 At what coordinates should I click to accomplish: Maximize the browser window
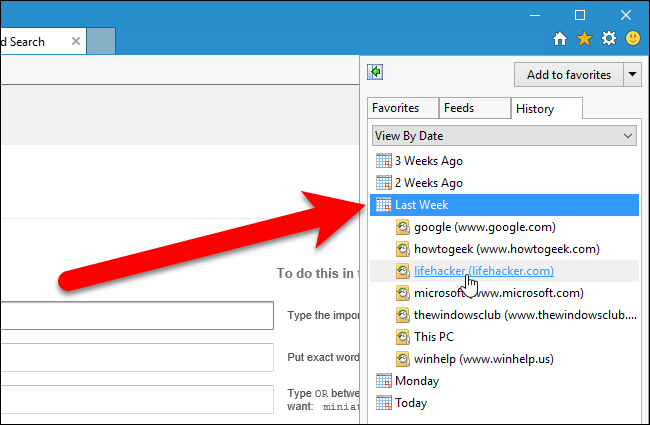point(580,15)
